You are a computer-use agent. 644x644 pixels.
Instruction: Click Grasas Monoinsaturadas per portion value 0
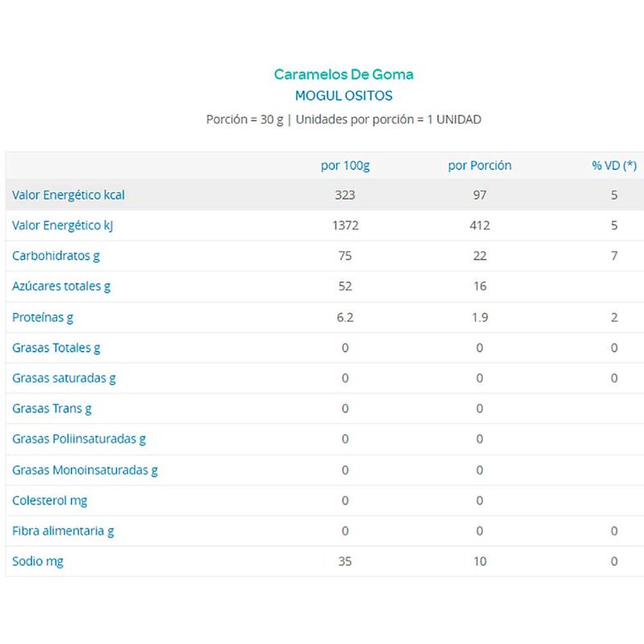pyautogui.click(x=480, y=470)
